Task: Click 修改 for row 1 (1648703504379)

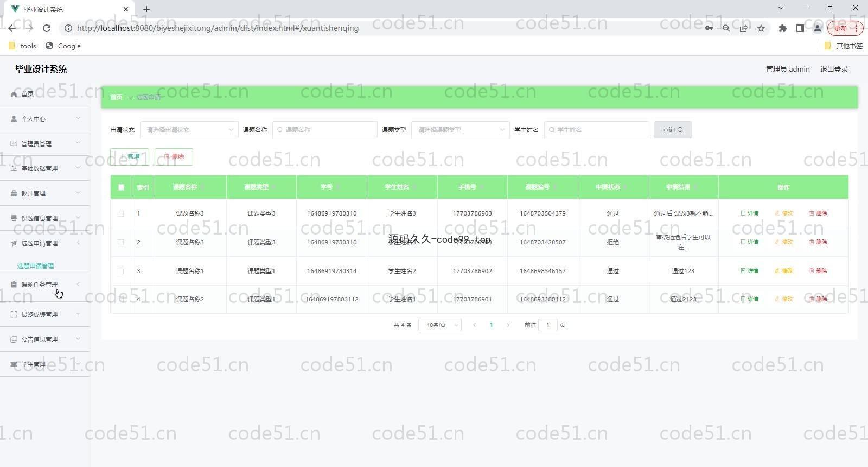Action: [x=784, y=213]
